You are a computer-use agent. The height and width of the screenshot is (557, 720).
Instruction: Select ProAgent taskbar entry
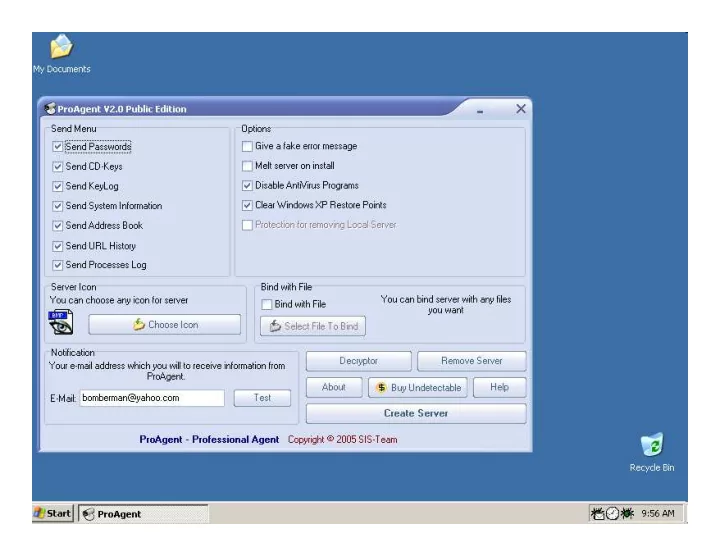143,514
